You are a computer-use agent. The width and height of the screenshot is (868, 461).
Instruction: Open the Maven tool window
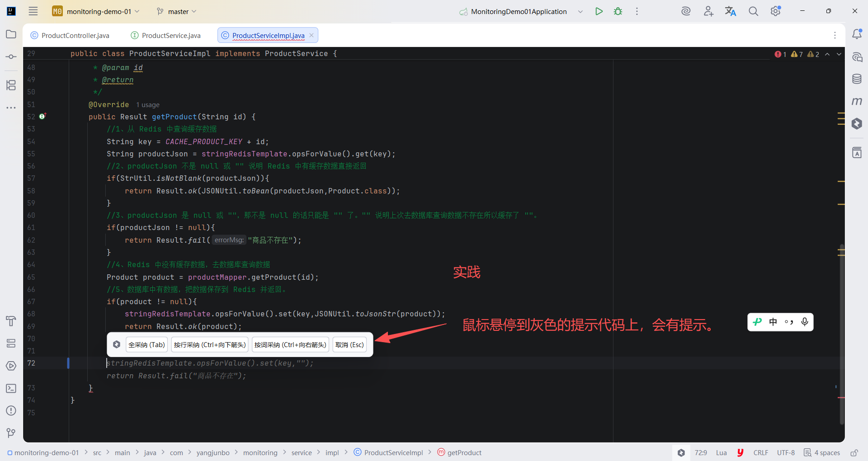pyautogui.click(x=857, y=101)
